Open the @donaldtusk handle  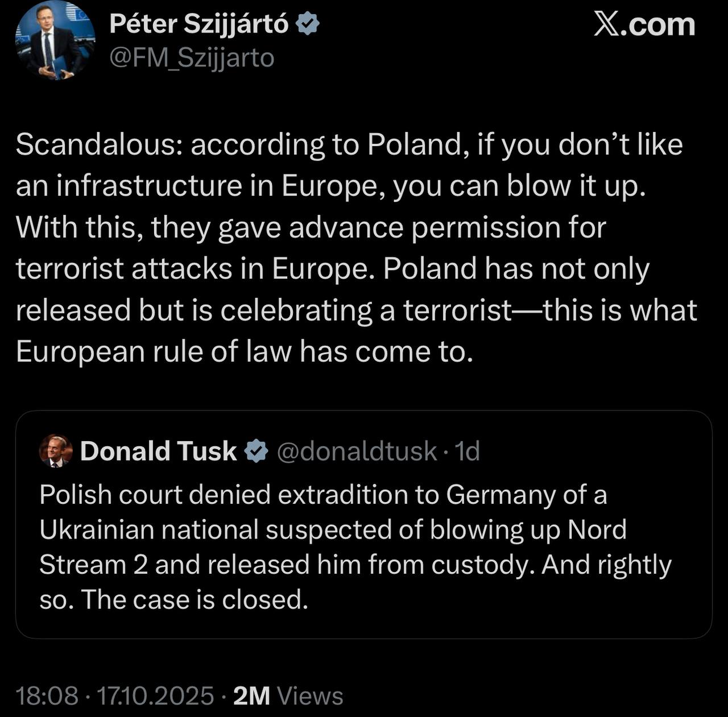357,451
